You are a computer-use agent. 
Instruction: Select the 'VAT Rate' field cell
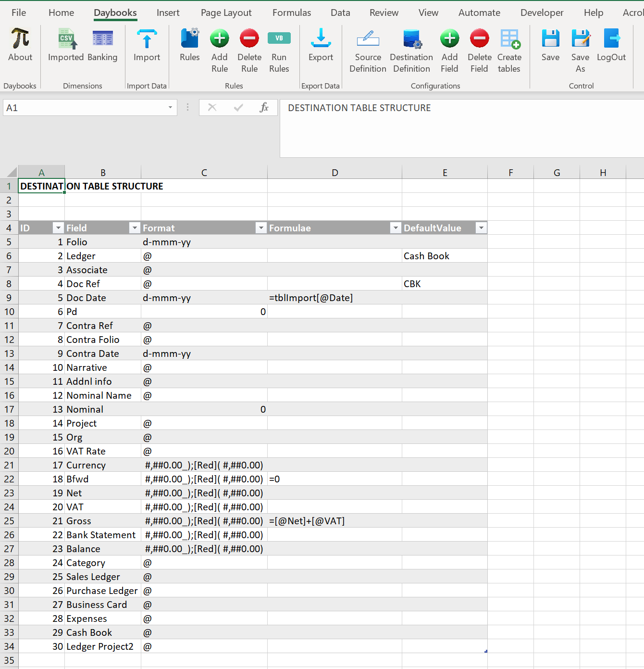tap(103, 451)
